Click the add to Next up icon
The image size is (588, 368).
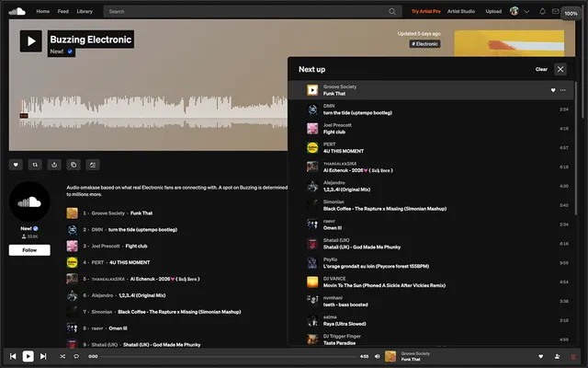pos(93,165)
